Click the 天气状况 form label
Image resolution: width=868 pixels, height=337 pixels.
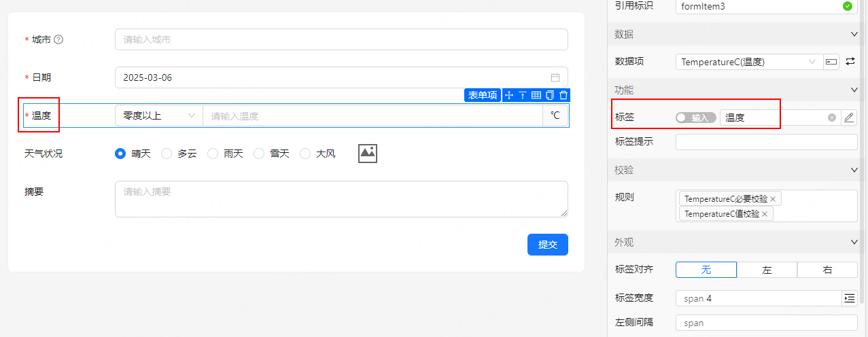click(44, 154)
